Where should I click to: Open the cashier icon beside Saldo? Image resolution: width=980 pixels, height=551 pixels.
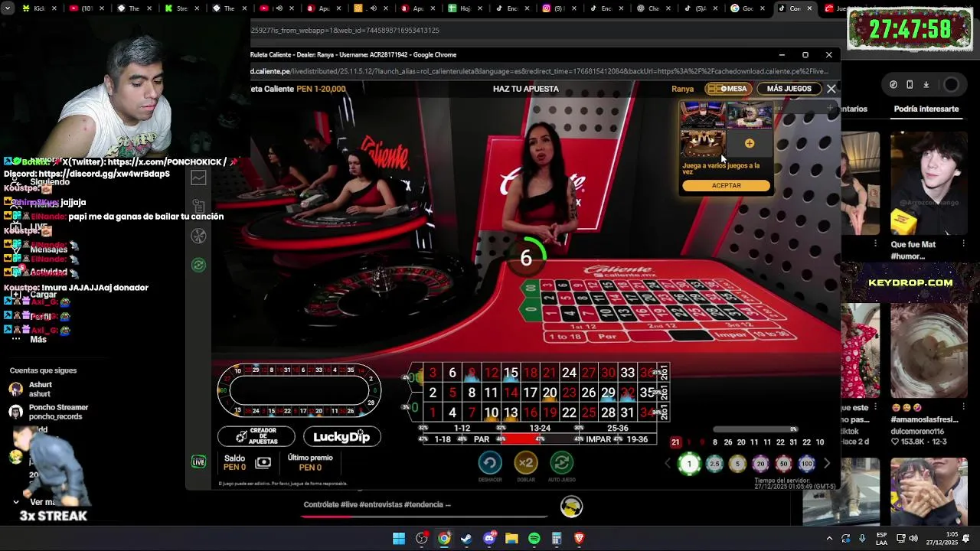click(x=263, y=462)
